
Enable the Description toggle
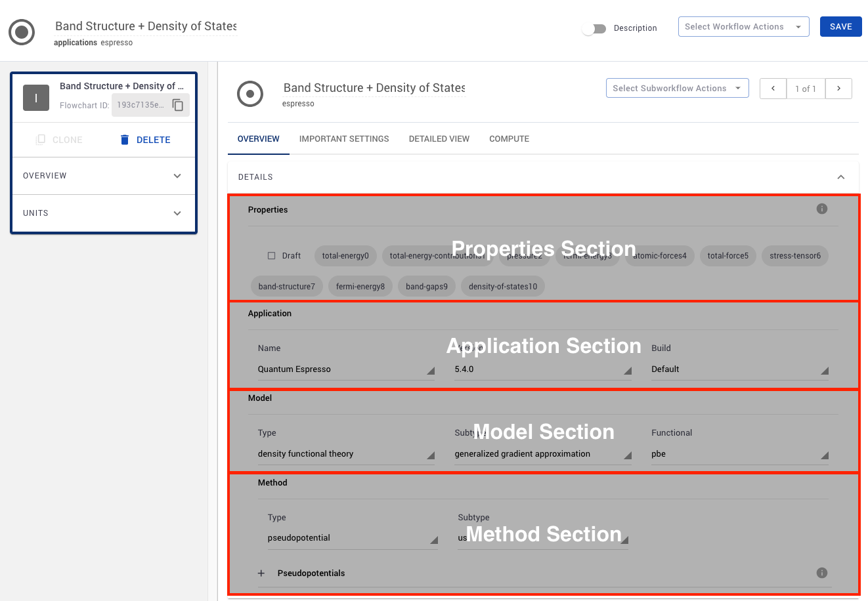pyautogui.click(x=594, y=29)
